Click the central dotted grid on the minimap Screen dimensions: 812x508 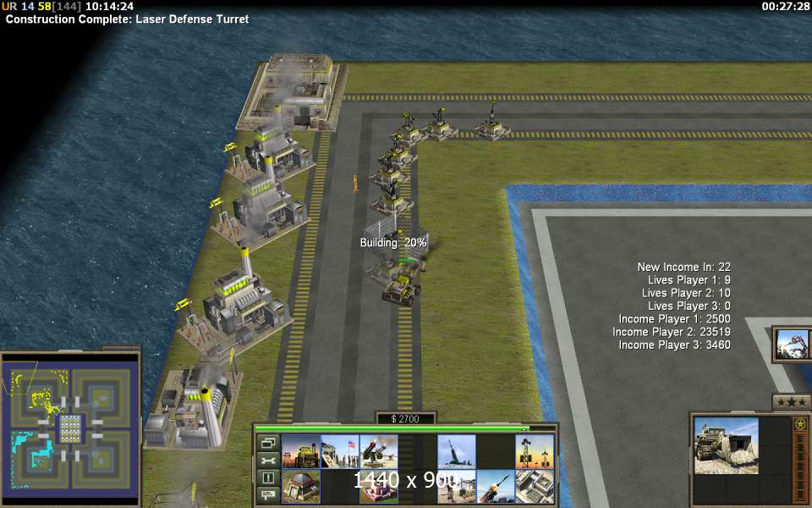coord(70,428)
